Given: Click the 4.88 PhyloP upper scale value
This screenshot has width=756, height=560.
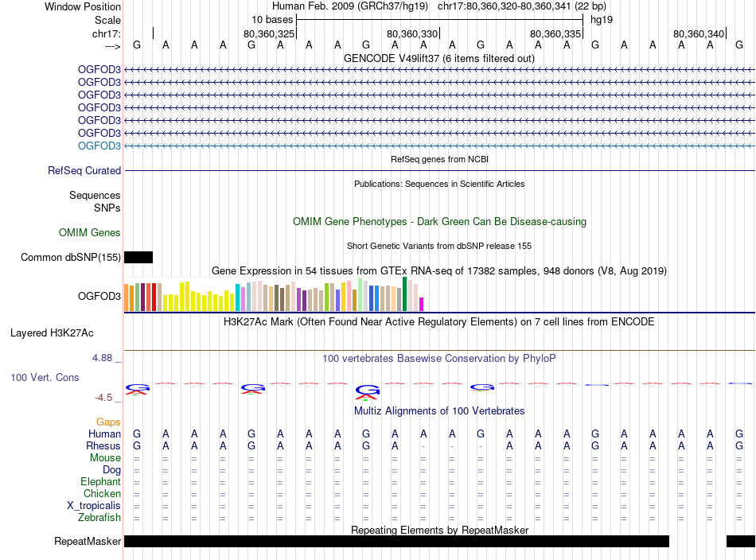Looking at the screenshot, I should coord(102,358).
